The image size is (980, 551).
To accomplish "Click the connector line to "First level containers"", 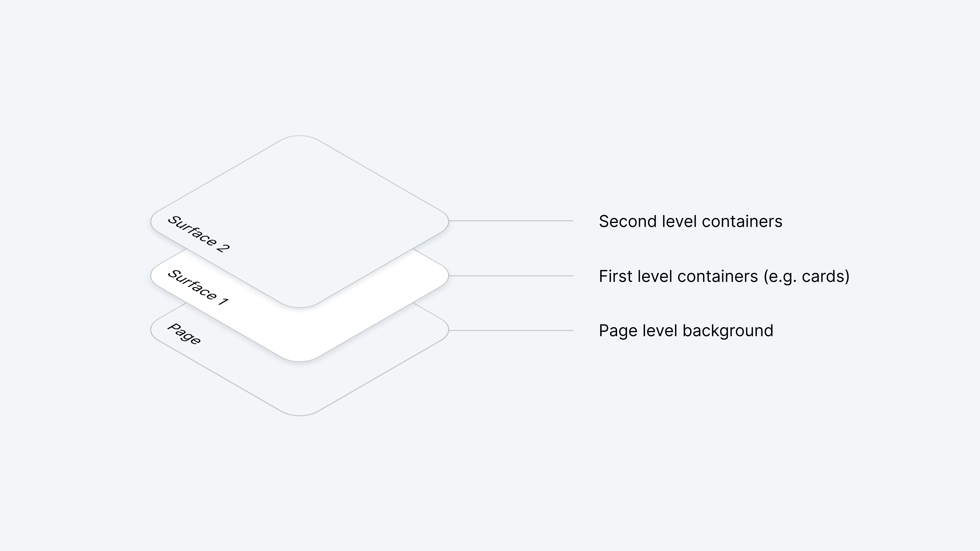I will pos(510,276).
